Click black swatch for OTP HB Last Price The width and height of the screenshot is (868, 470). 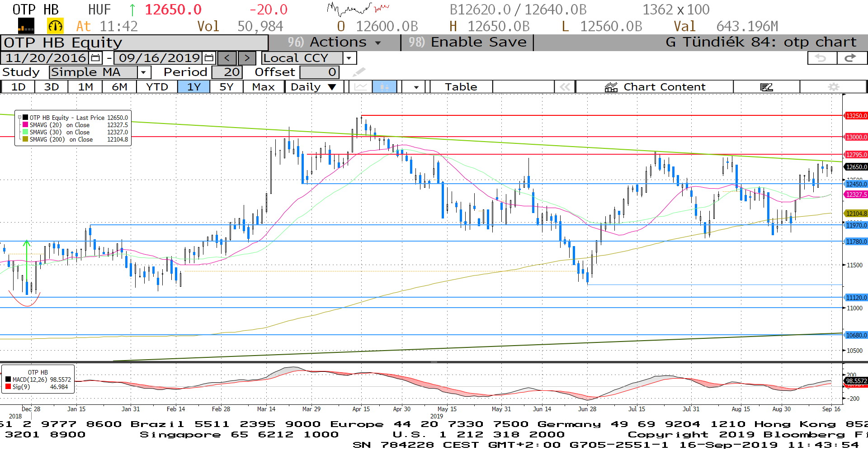25,117
